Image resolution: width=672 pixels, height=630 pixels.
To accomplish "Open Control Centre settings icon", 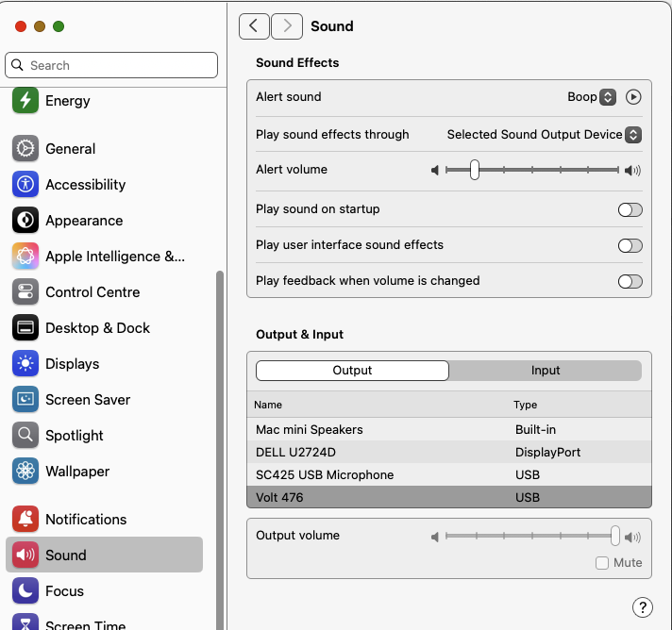I will [25, 292].
